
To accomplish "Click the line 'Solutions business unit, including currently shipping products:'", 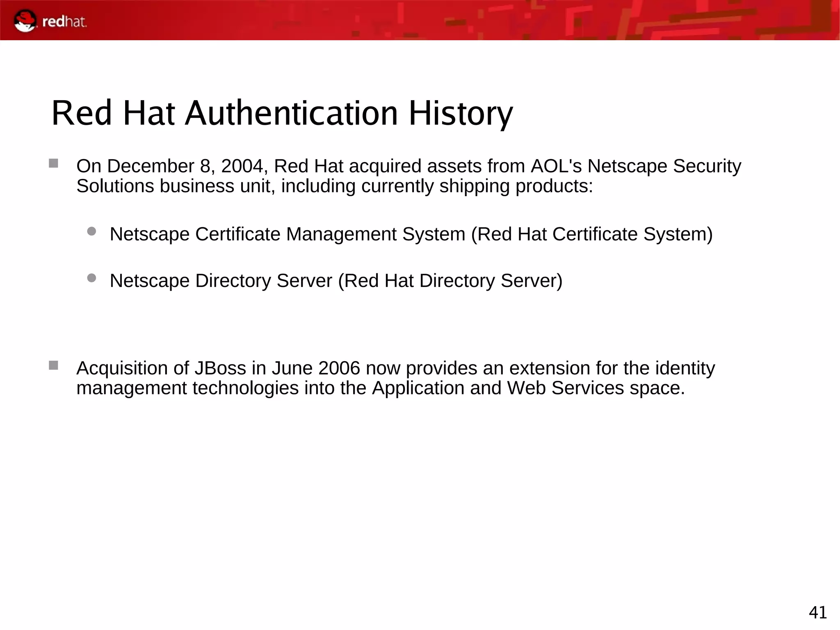I will [x=335, y=186].
